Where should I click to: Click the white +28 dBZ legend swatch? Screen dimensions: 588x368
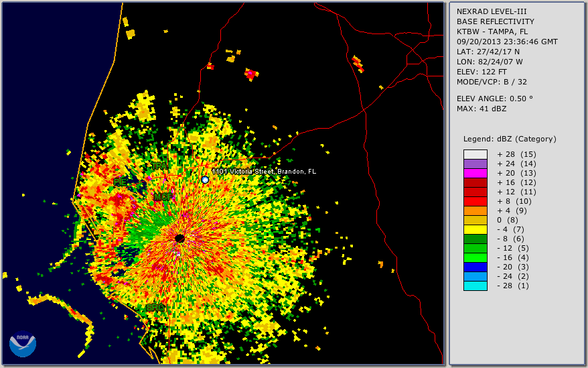(x=475, y=154)
